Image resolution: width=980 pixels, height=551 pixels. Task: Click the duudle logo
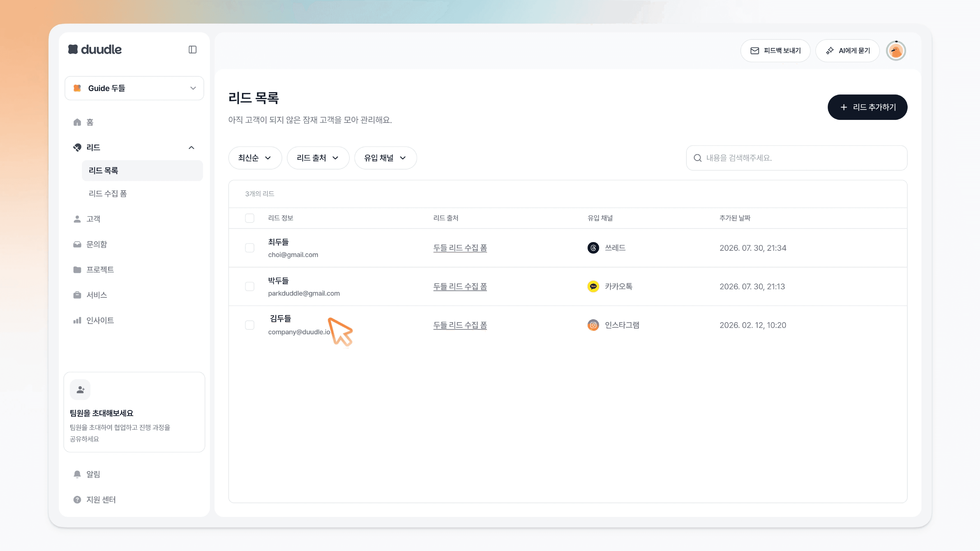[x=95, y=49]
